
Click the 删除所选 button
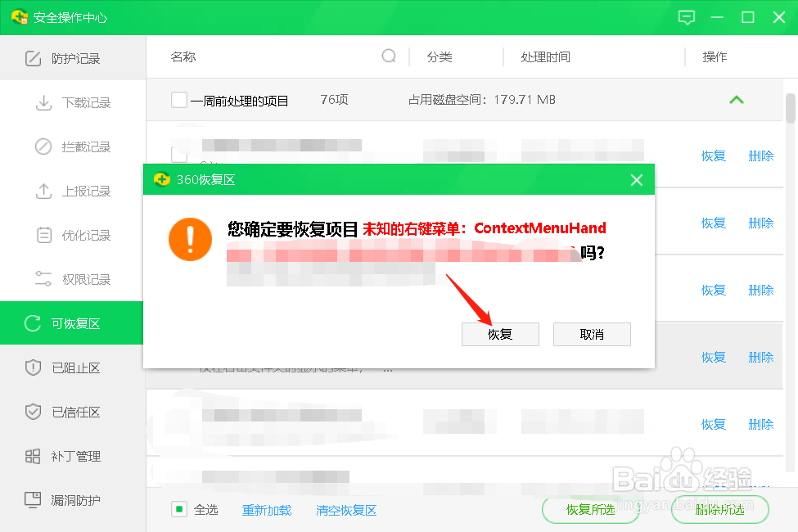(x=719, y=510)
